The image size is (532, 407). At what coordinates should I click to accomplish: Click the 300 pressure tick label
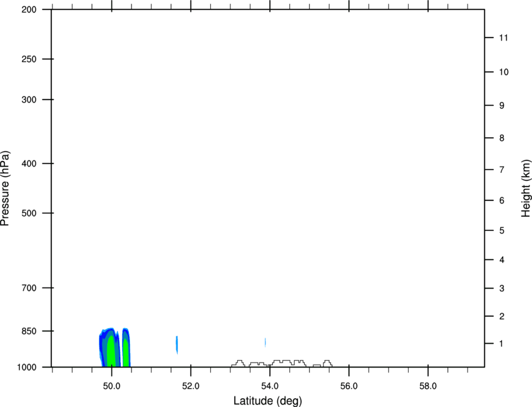(x=29, y=100)
